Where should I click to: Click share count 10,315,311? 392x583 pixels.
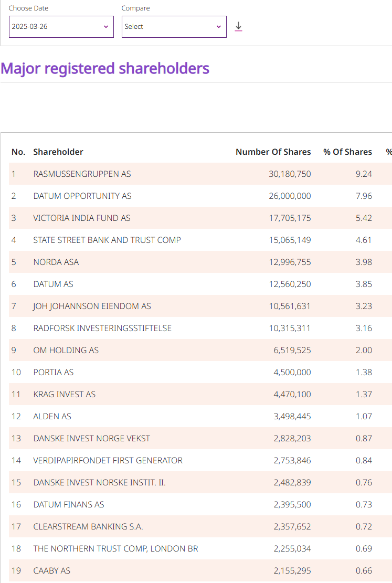pyautogui.click(x=290, y=328)
